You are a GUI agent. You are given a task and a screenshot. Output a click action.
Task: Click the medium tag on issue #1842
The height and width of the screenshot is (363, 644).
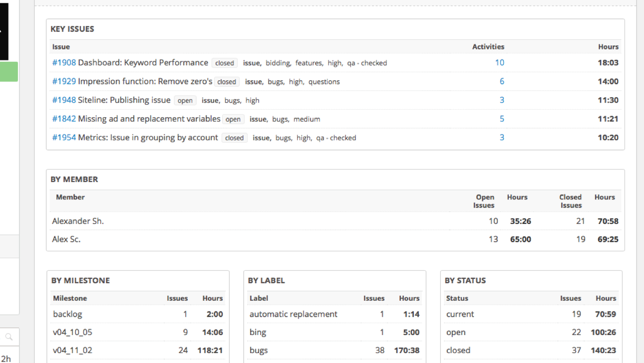[307, 119]
